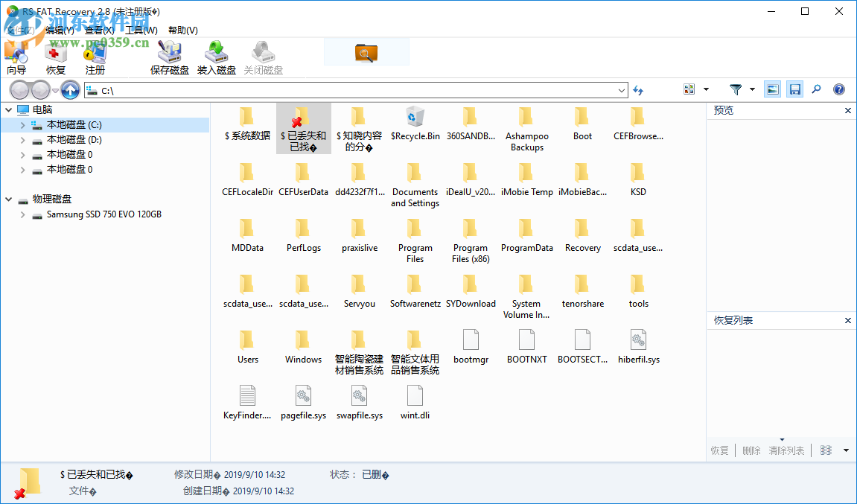The image size is (857, 504).
Task: Open the help question mark icon
Action: click(838, 89)
